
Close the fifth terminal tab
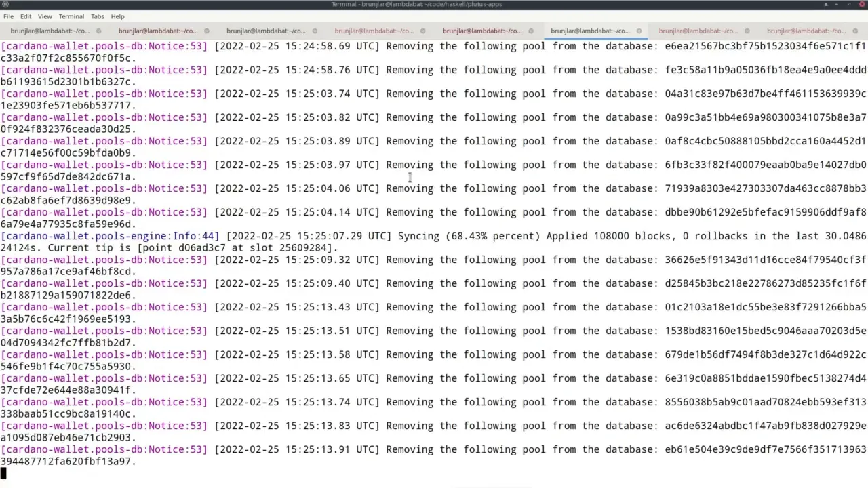pyautogui.click(x=531, y=30)
